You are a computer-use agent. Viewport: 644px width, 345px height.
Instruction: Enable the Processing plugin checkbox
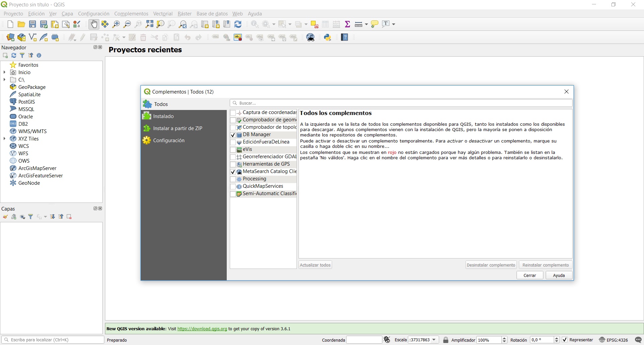(x=233, y=179)
